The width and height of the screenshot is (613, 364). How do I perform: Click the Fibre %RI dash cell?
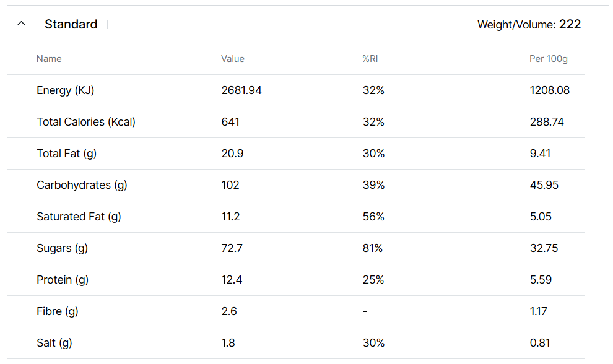tap(365, 311)
